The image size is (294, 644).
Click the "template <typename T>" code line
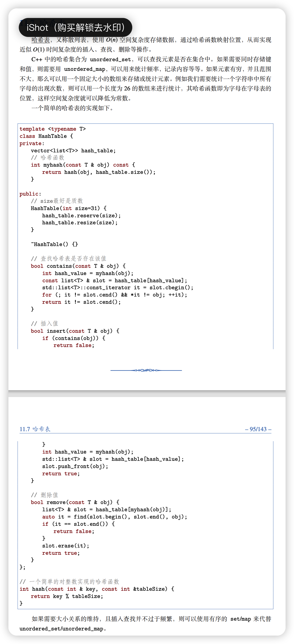click(53, 129)
